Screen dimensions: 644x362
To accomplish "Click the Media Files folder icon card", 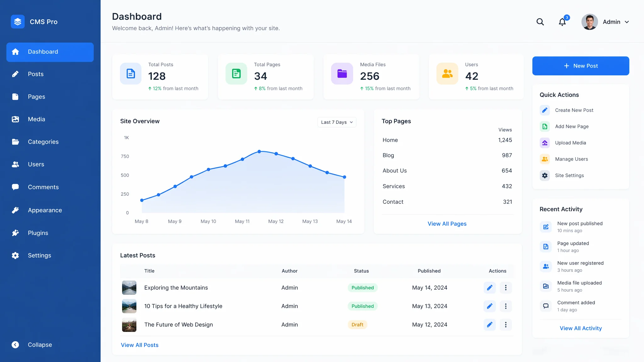I will (x=342, y=74).
